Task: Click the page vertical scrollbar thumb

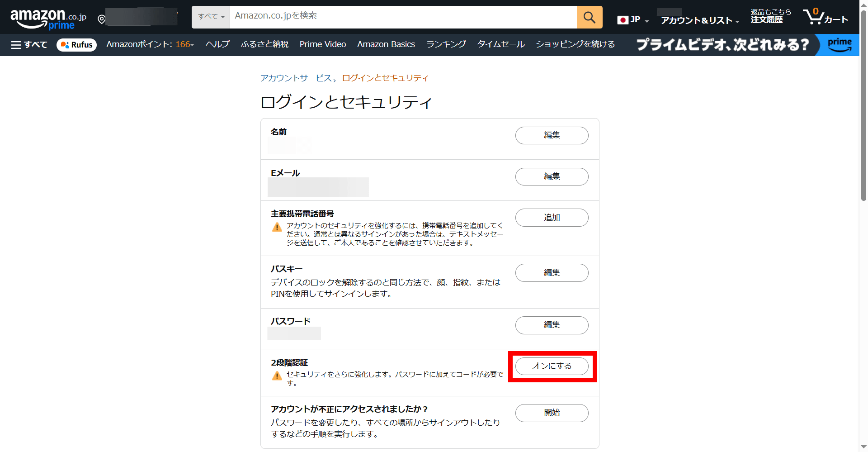Action: click(863, 109)
